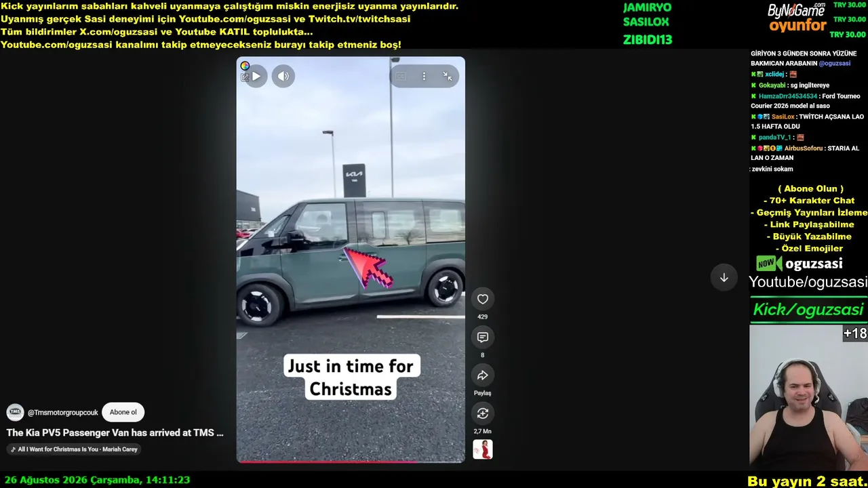Toggle closed captions on the Shorts player
The image size is (868, 488).
pyautogui.click(x=401, y=77)
